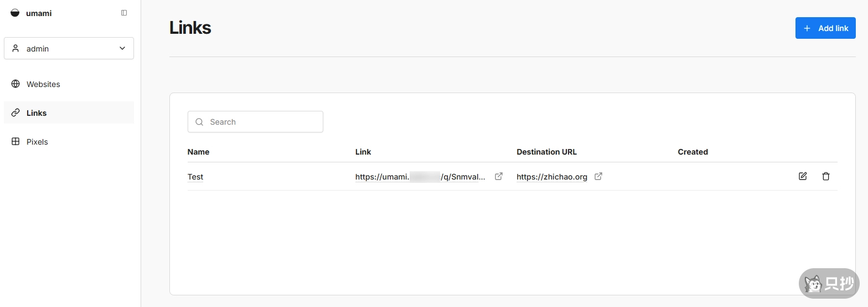Open external icon beside the umami short link
The image size is (868, 307).
499,176
